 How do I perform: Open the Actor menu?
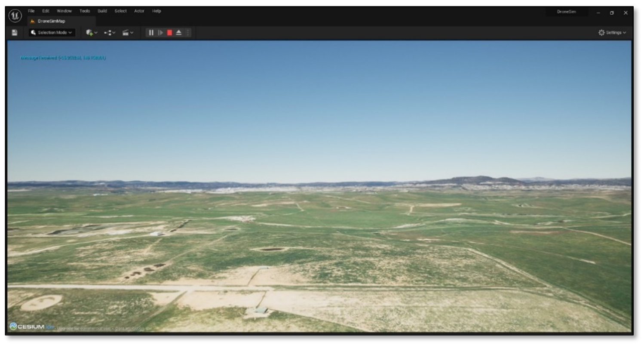(x=139, y=11)
